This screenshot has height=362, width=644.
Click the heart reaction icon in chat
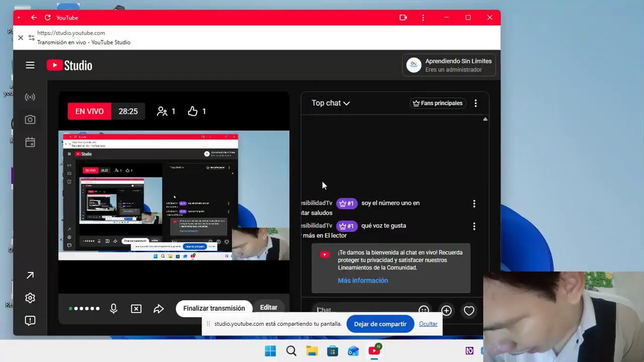(469, 311)
